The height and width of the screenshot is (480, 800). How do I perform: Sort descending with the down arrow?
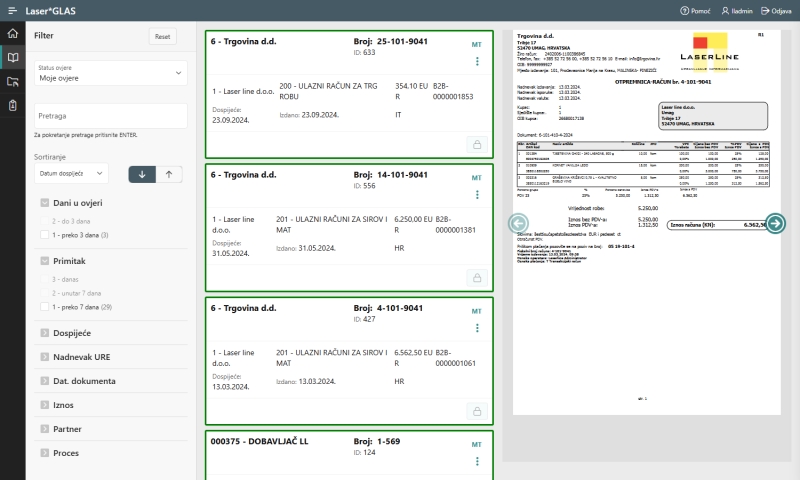pos(142,174)
